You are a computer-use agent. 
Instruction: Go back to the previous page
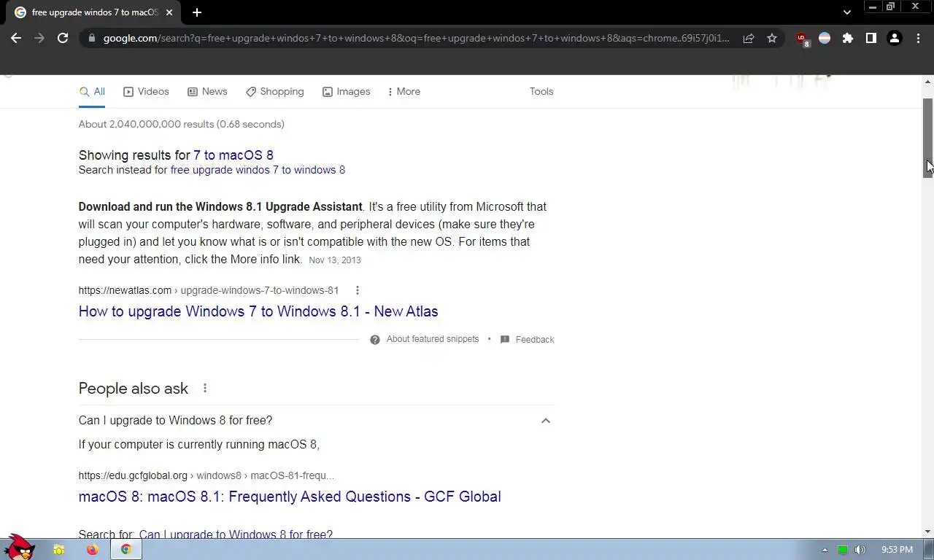[x=16, y=38]
